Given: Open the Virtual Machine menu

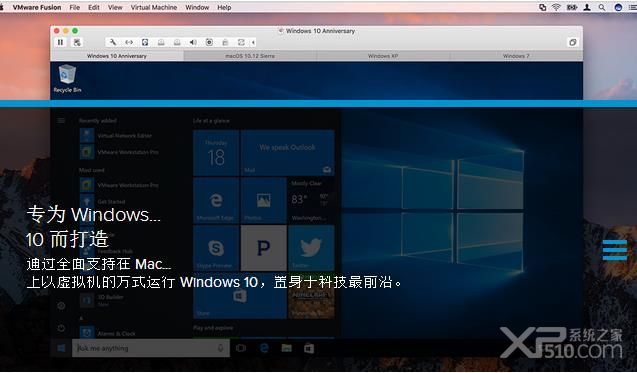Looking at the screenshot, I should click(x=154, y=7).
